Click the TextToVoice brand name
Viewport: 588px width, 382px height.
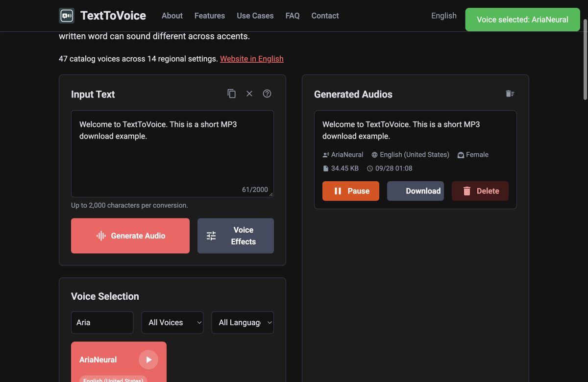[113, 16]
